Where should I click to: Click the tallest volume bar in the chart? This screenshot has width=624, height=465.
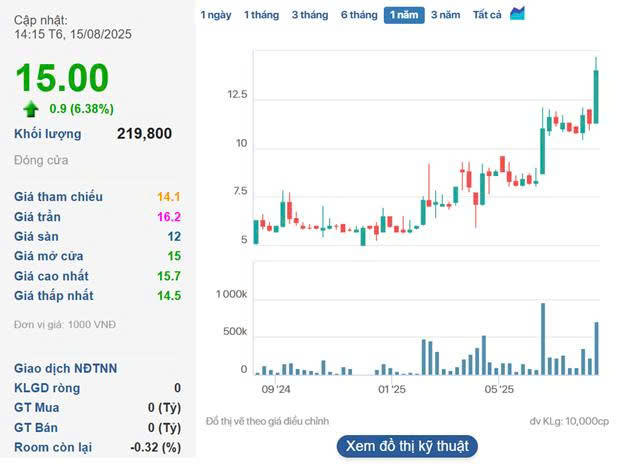[543, 339]
